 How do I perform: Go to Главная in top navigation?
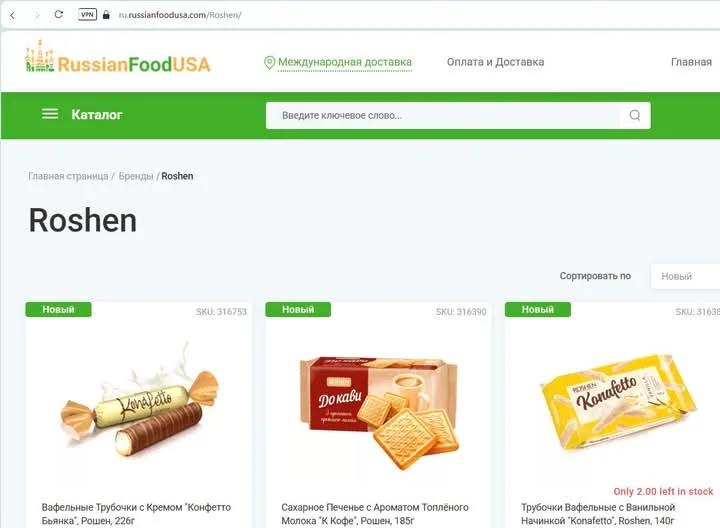691,62
